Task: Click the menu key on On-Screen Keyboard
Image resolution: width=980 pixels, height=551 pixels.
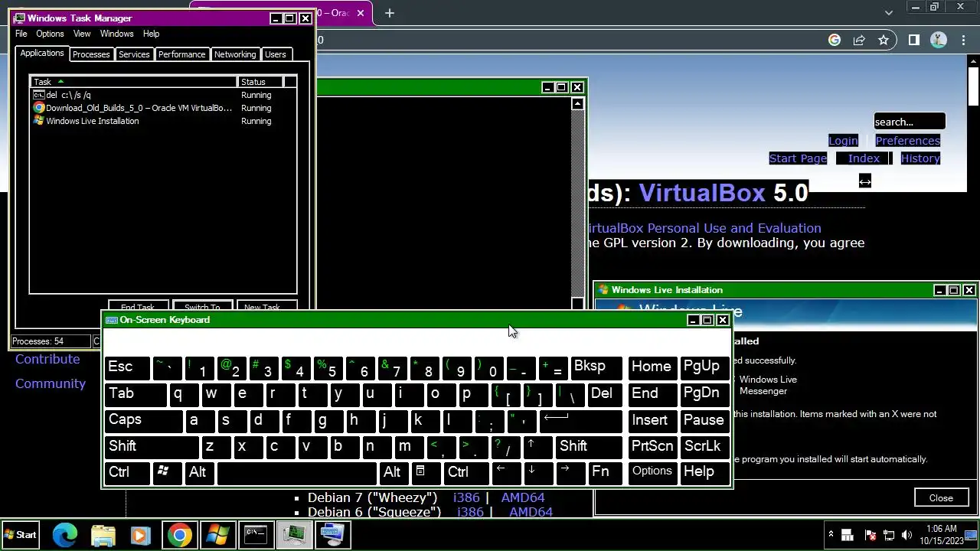Action: click(x=425, y=473)
